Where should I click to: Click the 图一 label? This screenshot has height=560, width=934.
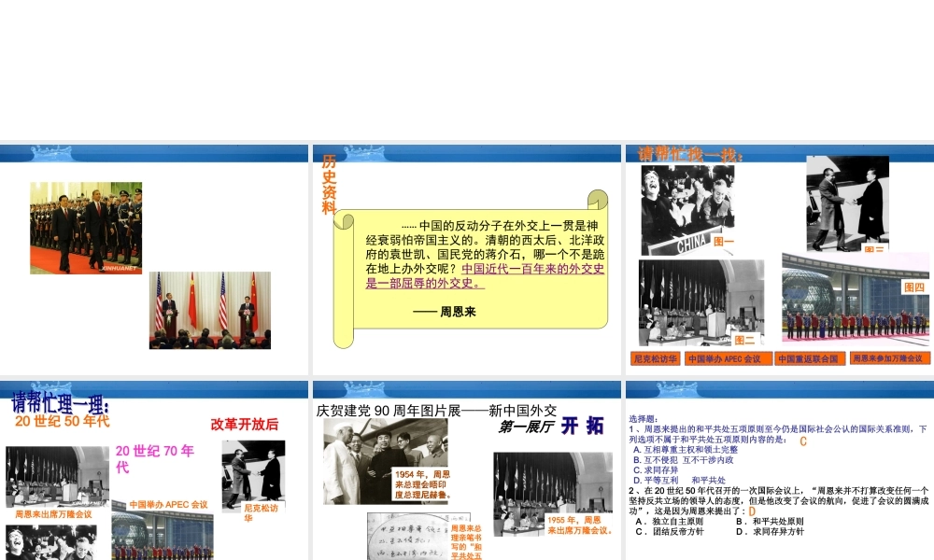point(724,242)
